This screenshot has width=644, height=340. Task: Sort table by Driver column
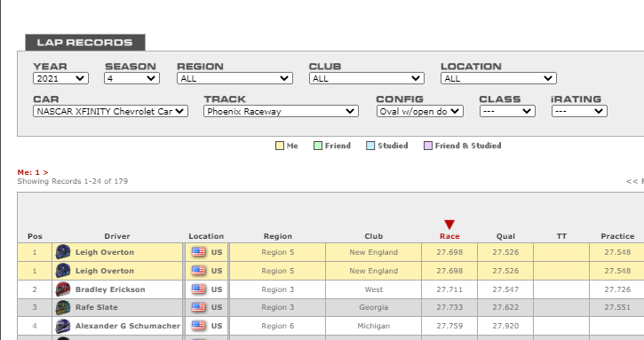[117, 236]
